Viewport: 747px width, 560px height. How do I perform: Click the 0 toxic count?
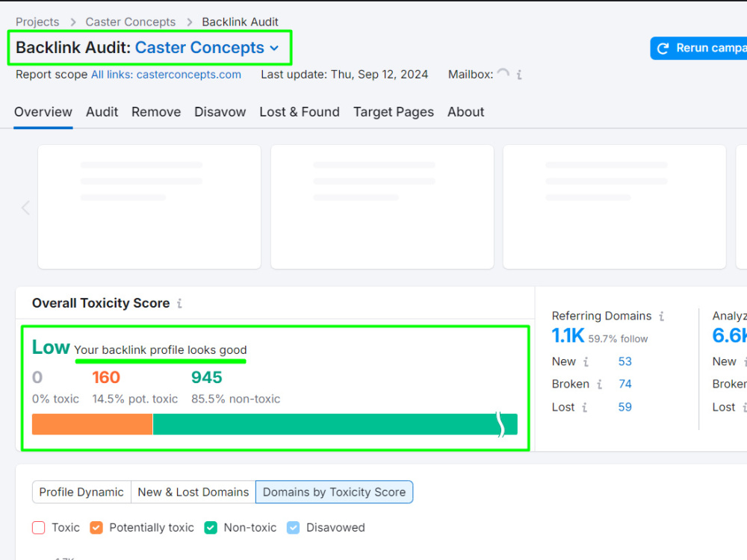pos(37,377)
